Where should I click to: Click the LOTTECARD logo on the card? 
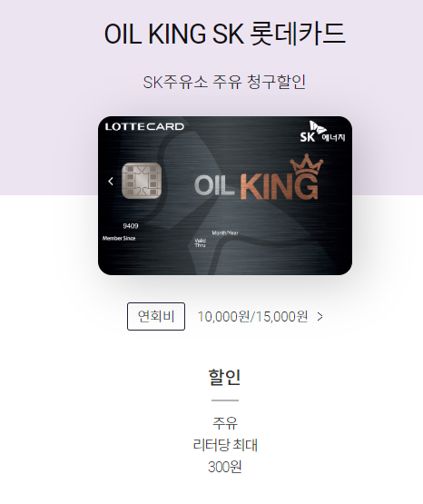pos(144,126)
